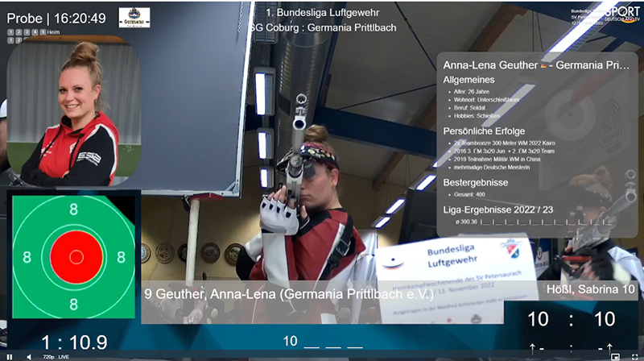
Task: Click the 'Allgemeines' section heading
Action: click(x=469, y=80)
